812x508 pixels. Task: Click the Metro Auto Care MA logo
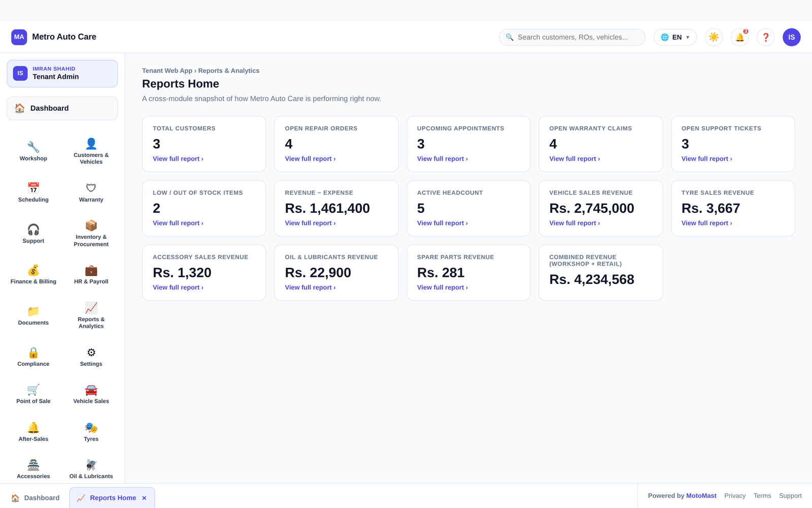click(19, 37)
